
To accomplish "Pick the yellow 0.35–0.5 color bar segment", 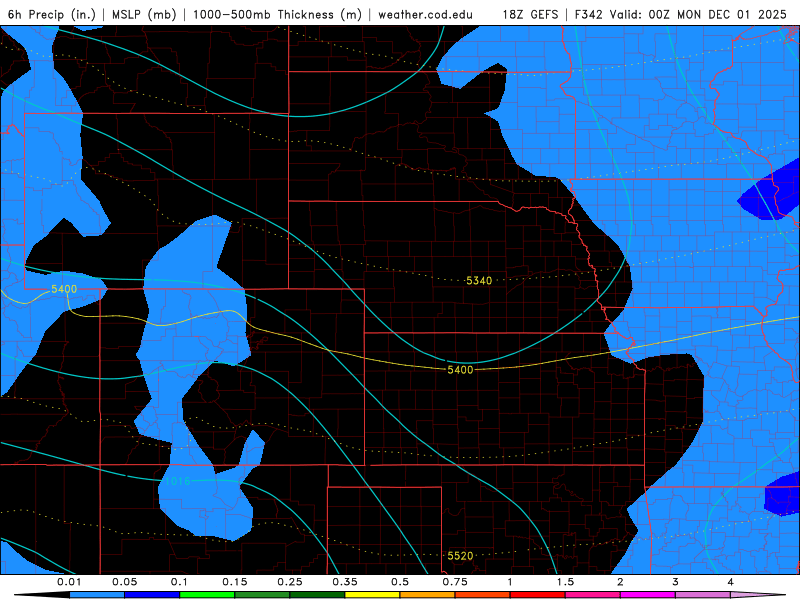I will tap(372, 595).
